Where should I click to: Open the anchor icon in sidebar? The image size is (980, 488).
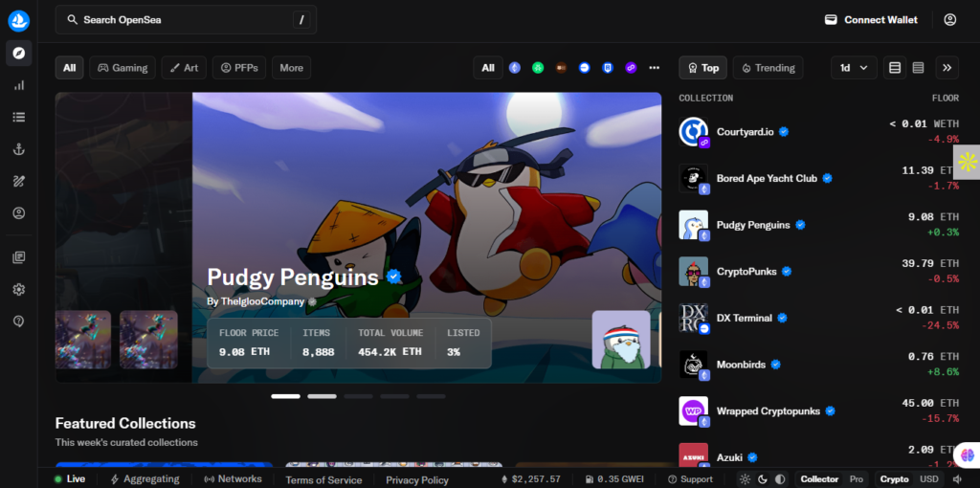[19, 148]
